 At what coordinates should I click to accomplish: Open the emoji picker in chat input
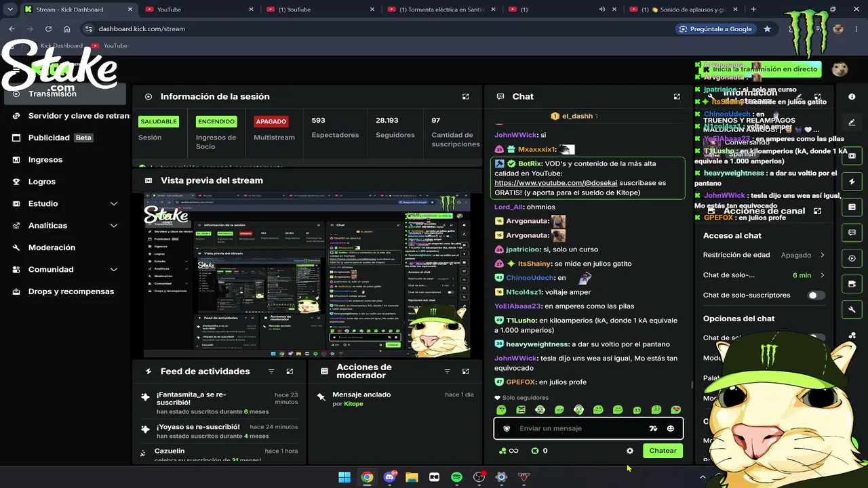[x=671, y=428]
